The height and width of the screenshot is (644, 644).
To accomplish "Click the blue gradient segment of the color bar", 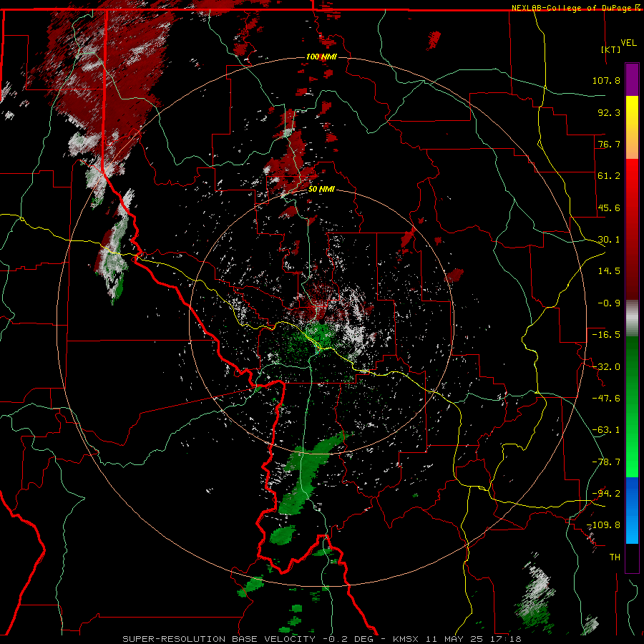I will [x=632, y=510].
